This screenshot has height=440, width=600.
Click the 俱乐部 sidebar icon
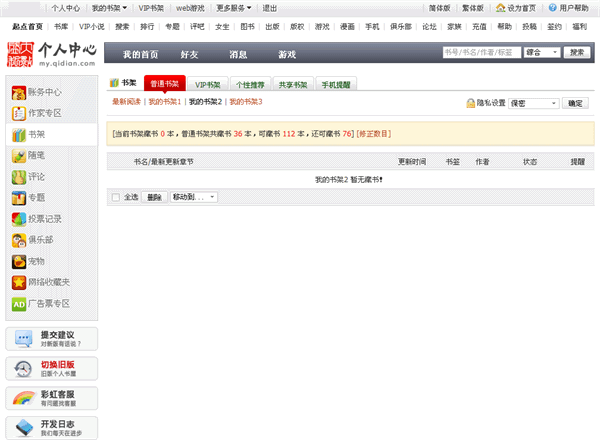click(19, 240)
